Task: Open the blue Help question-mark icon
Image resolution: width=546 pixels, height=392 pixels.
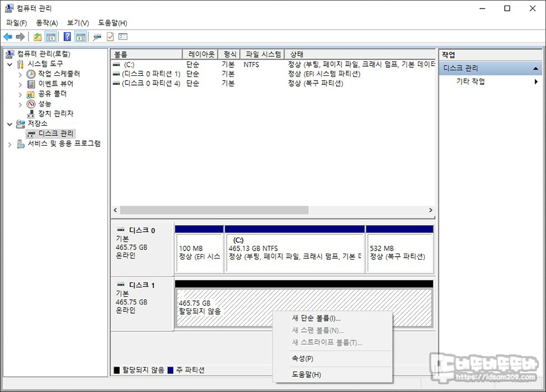Action: point(67,36)
